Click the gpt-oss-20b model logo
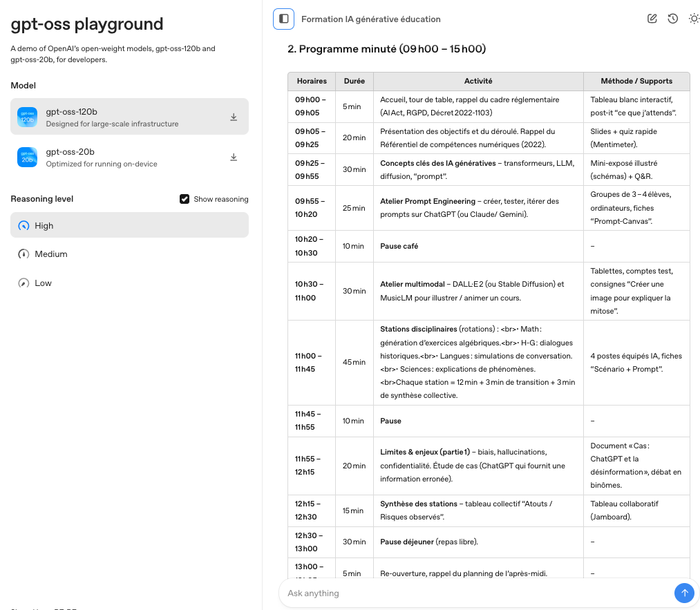 (28, 158)
